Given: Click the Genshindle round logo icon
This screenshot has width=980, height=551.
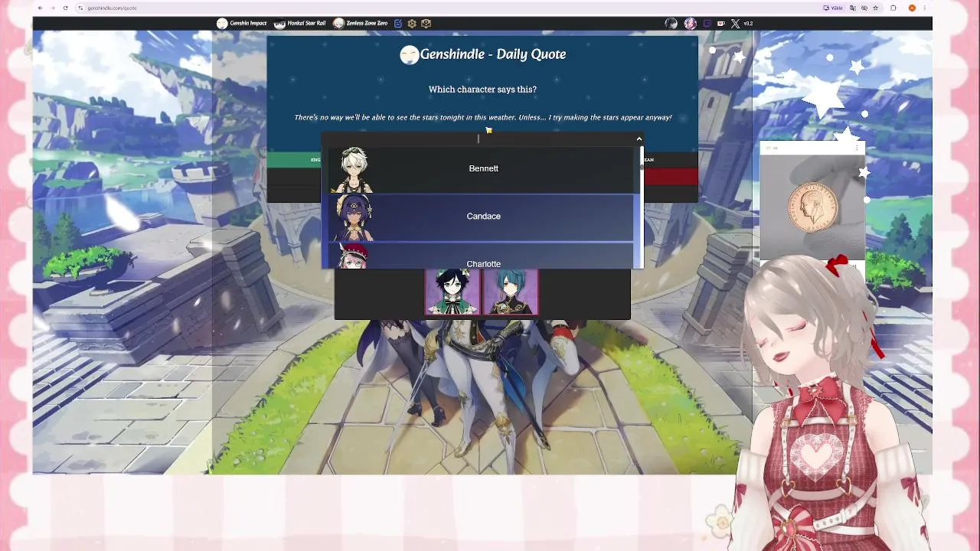Looking at the screenshot, I should (x=410, y=54).
